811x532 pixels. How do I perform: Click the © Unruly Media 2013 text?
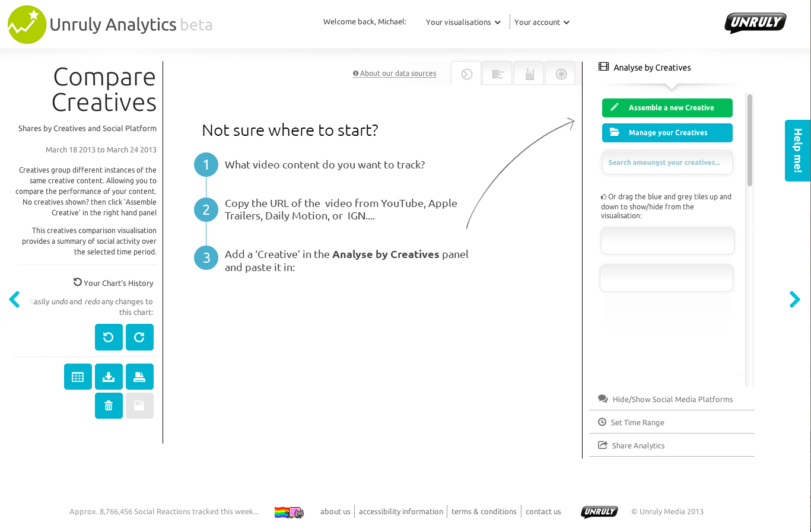pyautogui.click(x=667, y=511)
